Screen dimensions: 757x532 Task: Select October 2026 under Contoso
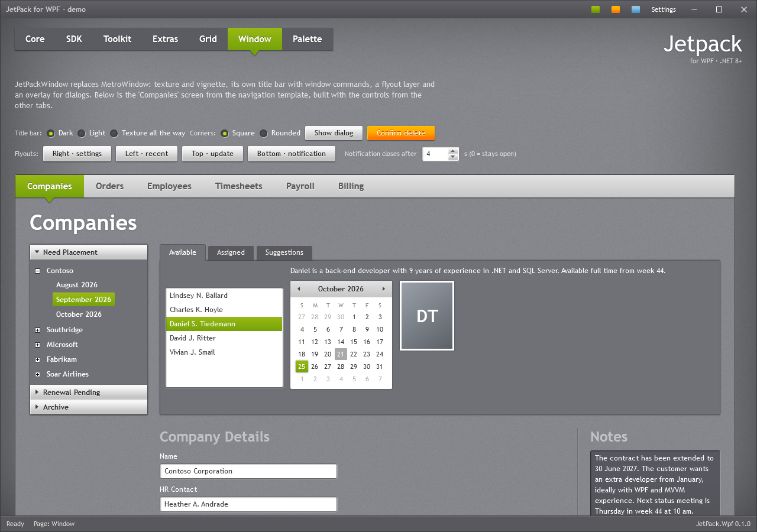click(79, 314)
